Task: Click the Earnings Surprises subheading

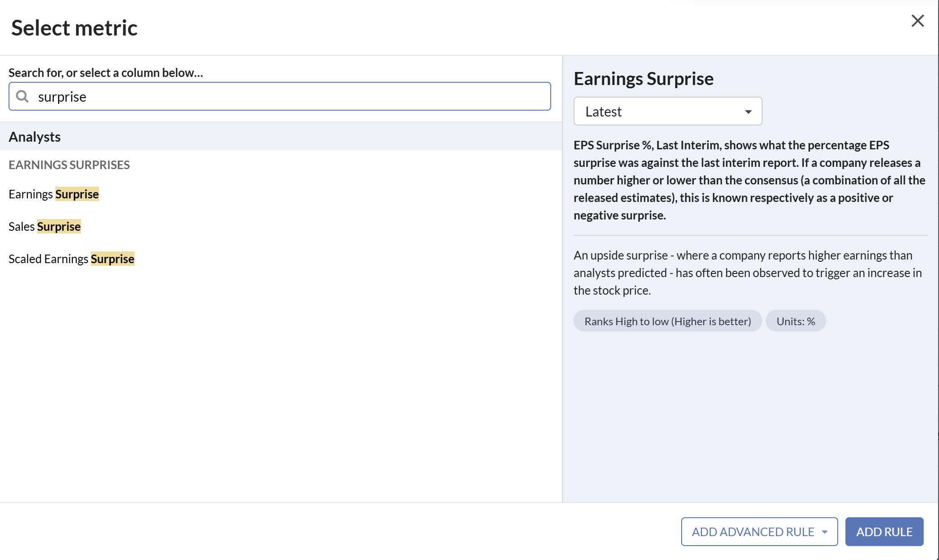Action: tap(69, 165)
